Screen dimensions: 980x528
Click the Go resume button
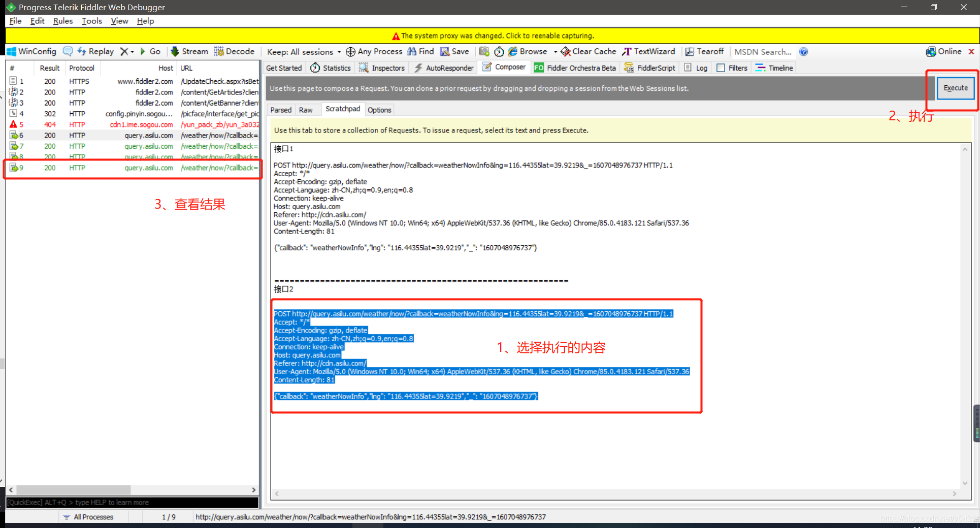click(150, 51)
